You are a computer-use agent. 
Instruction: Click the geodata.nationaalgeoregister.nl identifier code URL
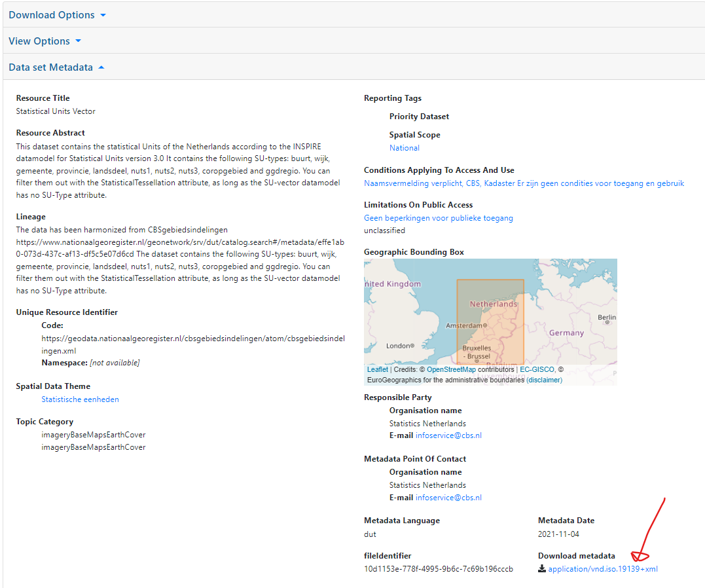[193, 344]
